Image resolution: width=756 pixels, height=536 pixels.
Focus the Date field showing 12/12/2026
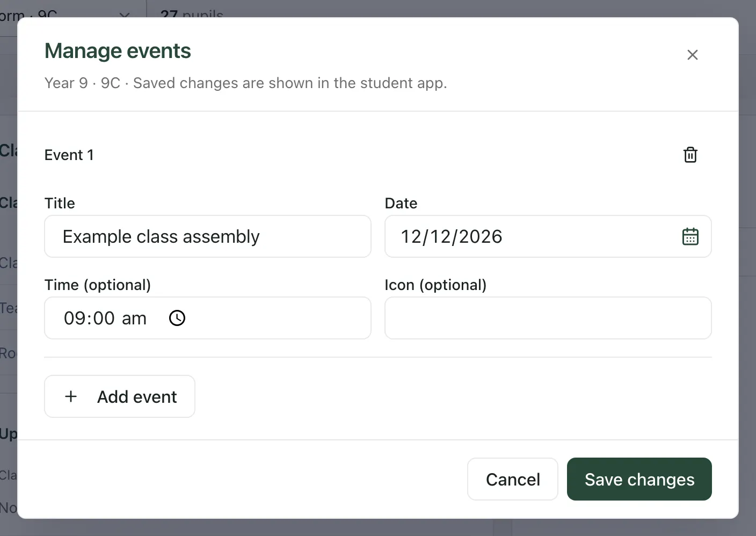tap(548, 236)
